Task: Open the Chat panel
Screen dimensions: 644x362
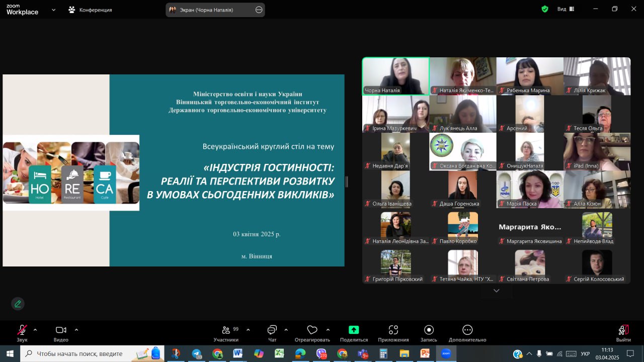Action: click(272, 330)
